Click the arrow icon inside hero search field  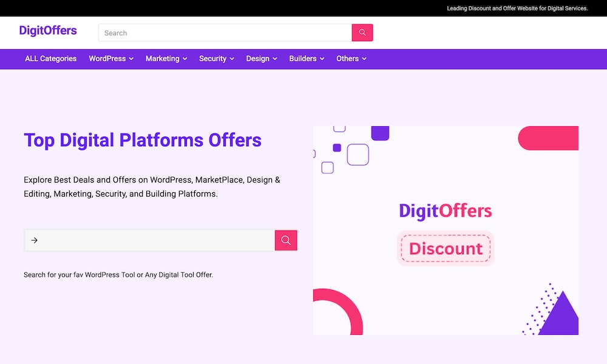pos(35,240)
